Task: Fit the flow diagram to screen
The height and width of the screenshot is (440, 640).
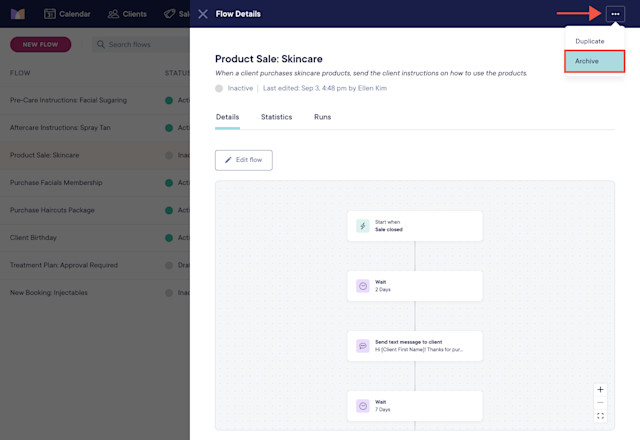Action: pyautogui.click(x=600, y=416)
